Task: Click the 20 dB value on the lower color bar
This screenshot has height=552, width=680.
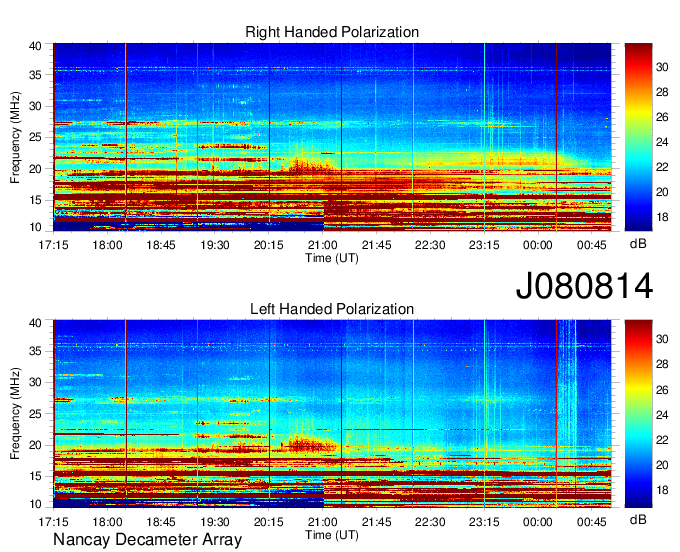Action: 662,465
